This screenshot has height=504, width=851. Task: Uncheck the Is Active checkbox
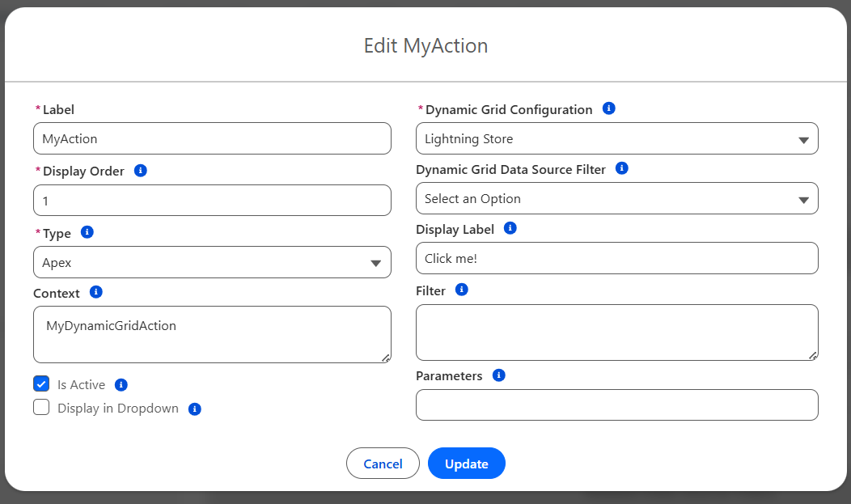click(x=41, y=383)
